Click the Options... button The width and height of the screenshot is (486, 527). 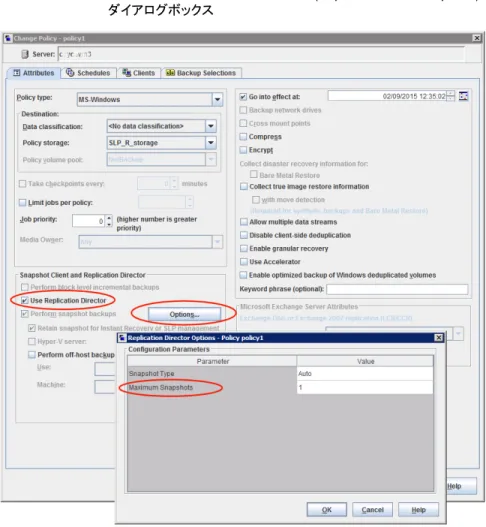coord(185,314)
